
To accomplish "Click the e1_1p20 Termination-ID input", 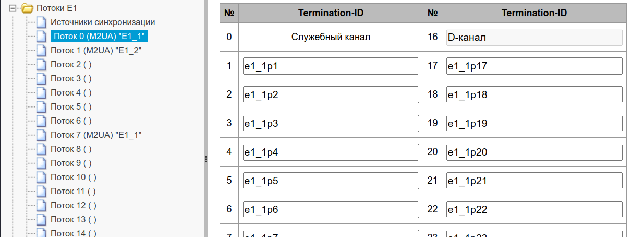I will (534, 152).
